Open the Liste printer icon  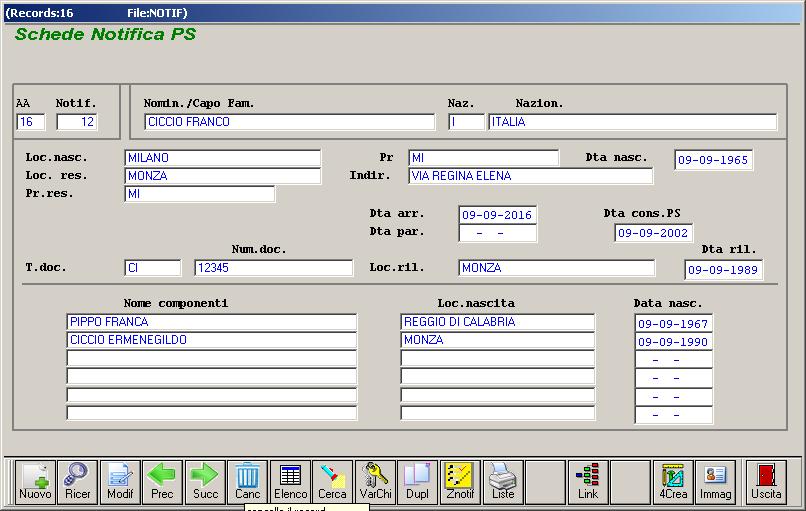503,481
